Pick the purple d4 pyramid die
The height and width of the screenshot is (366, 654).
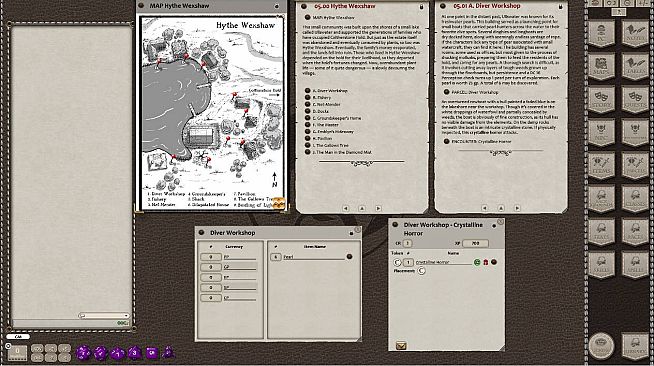coord(168,353)
